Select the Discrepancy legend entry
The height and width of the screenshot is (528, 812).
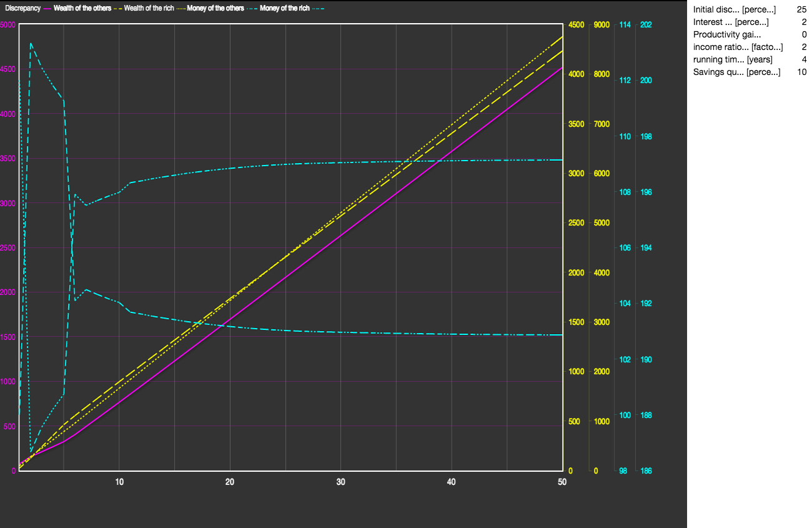(23, 9)
